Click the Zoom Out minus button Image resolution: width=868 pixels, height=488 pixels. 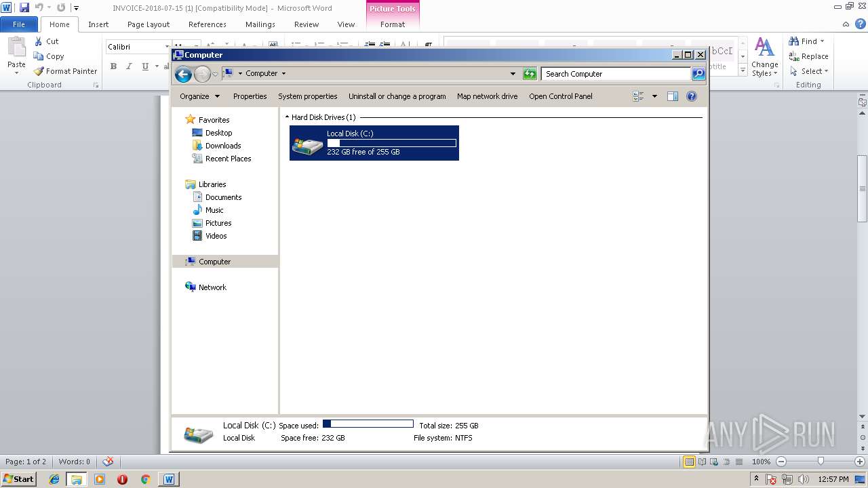(781, 462)
